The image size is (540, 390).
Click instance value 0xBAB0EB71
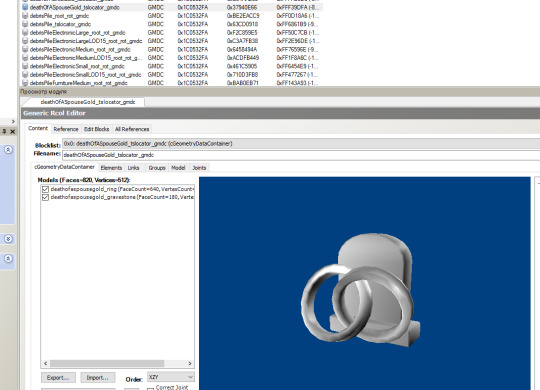(243, 83)
